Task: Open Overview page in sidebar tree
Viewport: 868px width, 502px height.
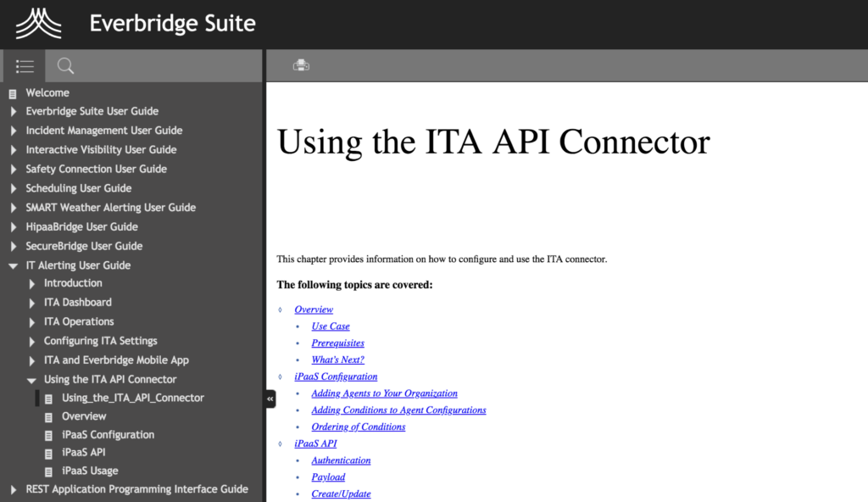Action: pos(84,416)
